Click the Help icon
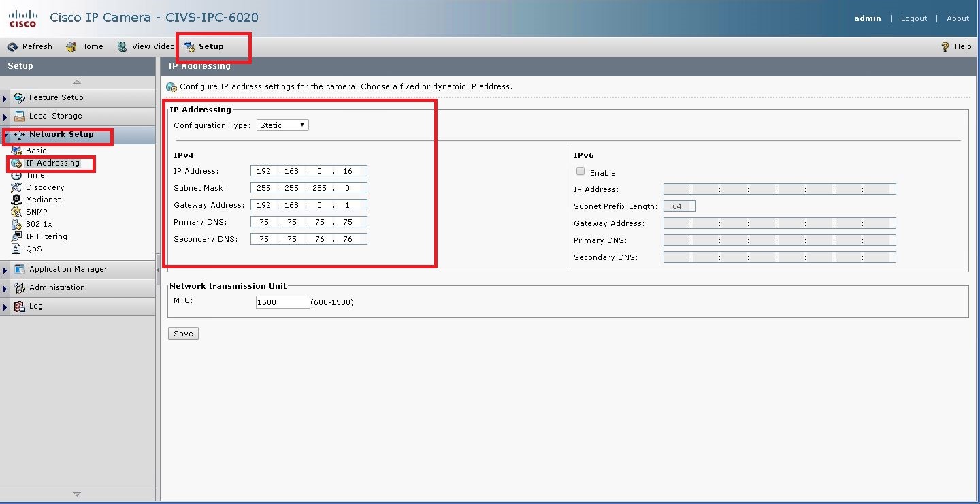This screenshot has height=504, width=980. pos(945,46)
